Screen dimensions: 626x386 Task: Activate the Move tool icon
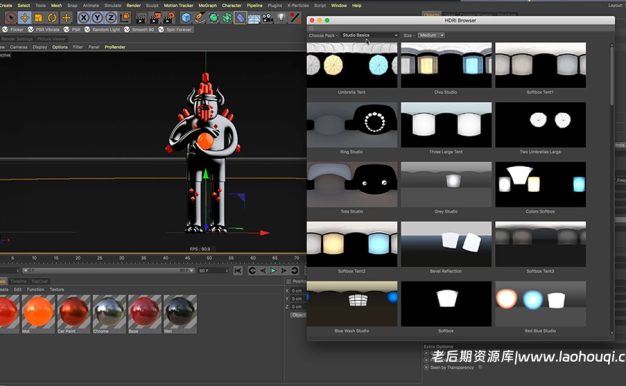[25, 18]
